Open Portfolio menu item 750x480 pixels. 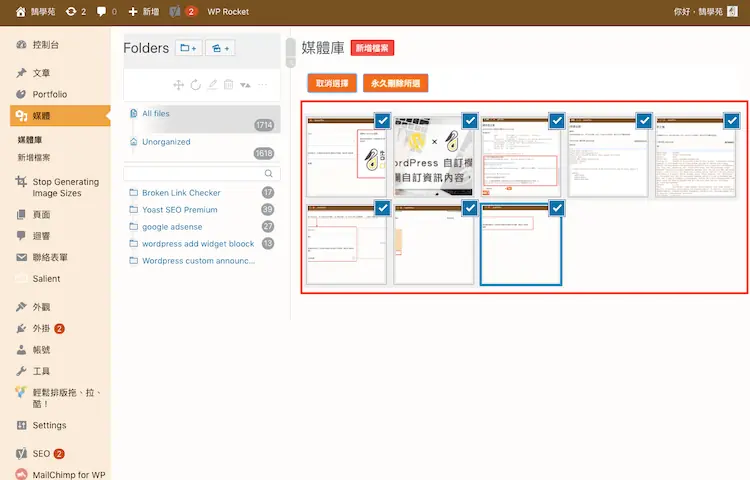[50, 94]
